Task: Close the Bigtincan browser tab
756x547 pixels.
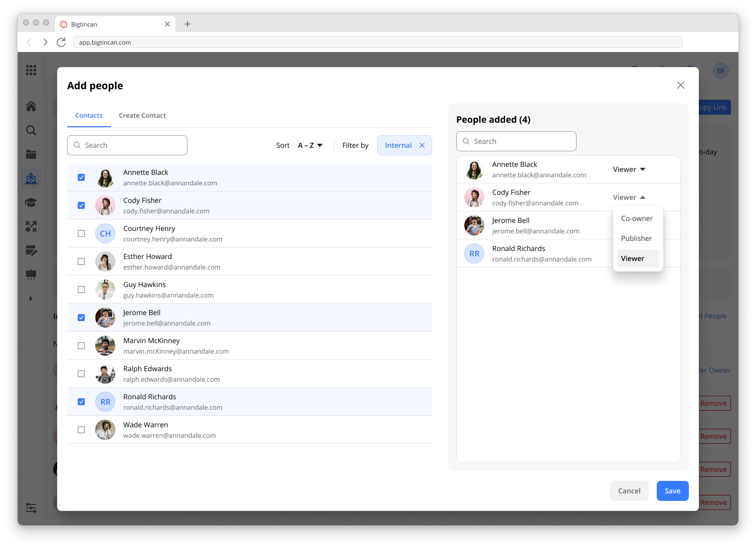Action: [167, 24]
